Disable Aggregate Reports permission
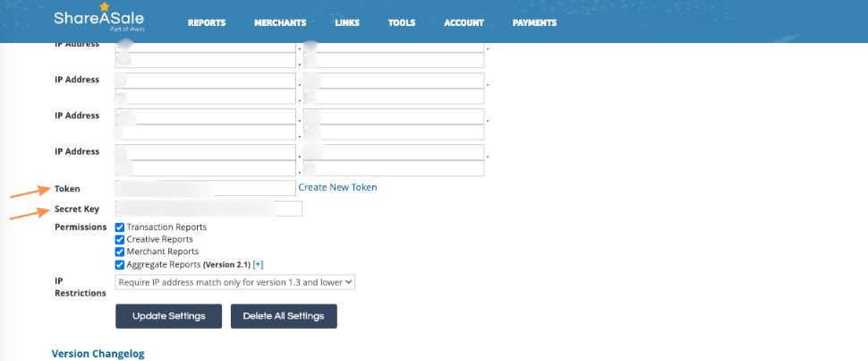The image size is (868, 361). [120, 265]
